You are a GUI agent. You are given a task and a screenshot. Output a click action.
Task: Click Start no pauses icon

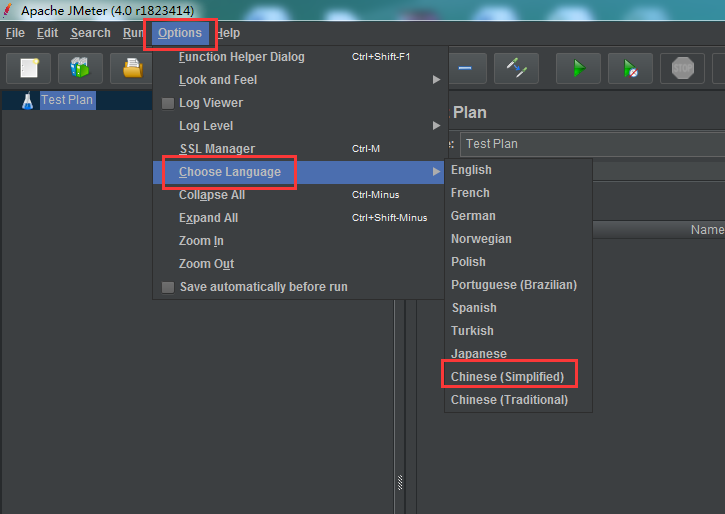630,68
